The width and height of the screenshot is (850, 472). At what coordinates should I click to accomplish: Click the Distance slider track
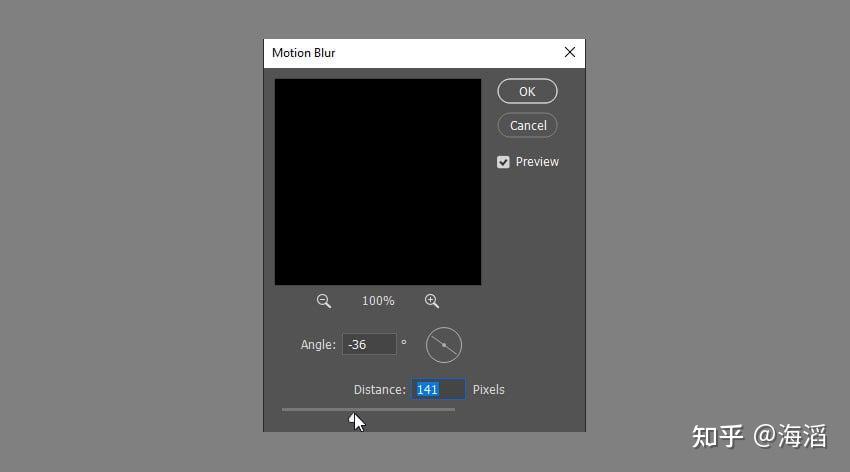tap(369, 410)
